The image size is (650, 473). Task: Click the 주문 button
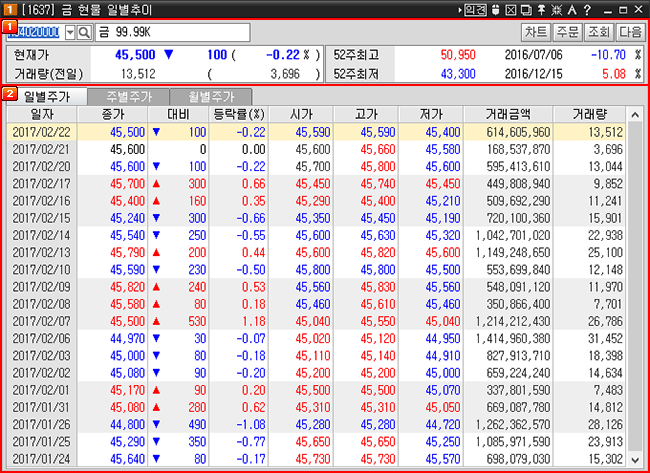(568, 32)
